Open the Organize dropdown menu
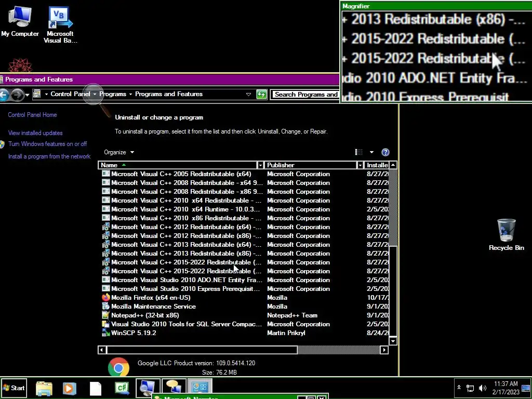532x399 pixels. (x=119, y=152)
